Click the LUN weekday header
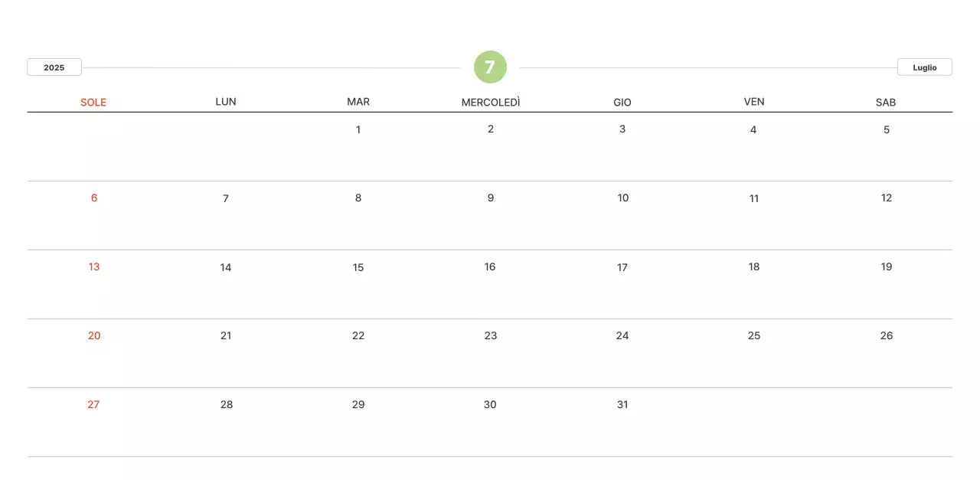 tap(226, 102)
